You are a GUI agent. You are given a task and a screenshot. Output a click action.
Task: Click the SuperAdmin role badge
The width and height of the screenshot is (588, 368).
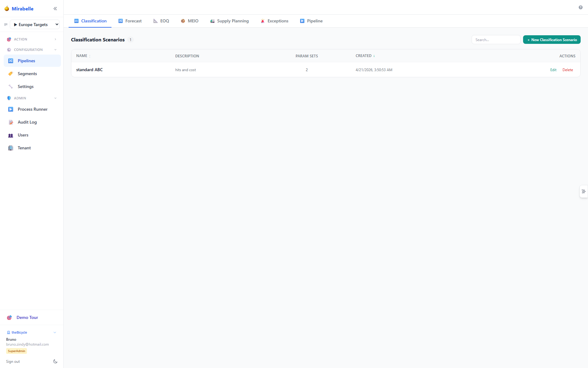17,351
